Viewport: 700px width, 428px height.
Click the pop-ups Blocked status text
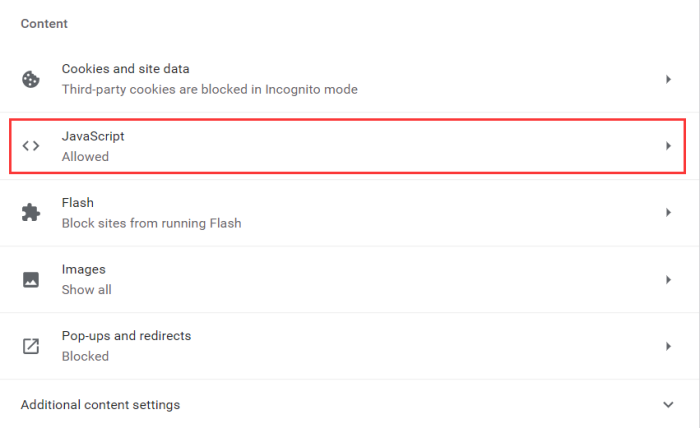click(x=85, y=356)
